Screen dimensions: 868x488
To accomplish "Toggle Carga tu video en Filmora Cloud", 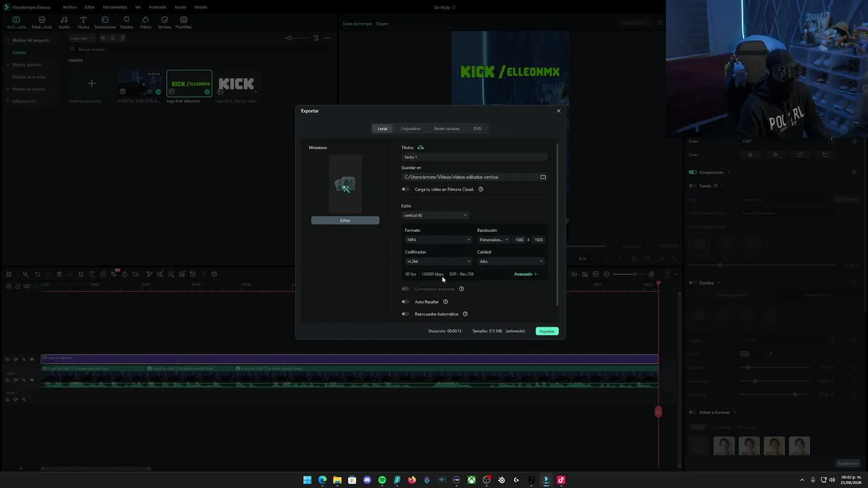I will point(406,189).
